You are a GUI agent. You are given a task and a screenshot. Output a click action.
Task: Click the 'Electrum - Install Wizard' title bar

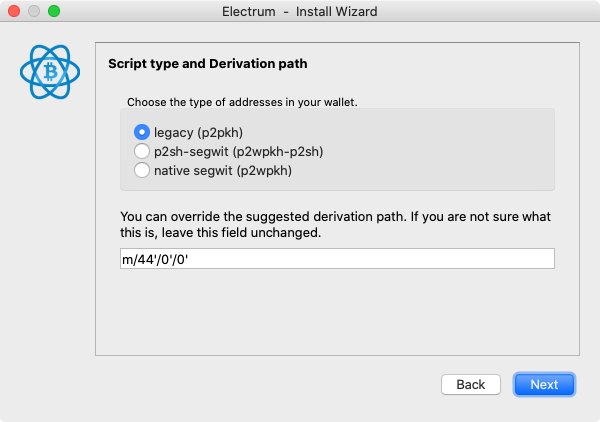coord(300,11)
